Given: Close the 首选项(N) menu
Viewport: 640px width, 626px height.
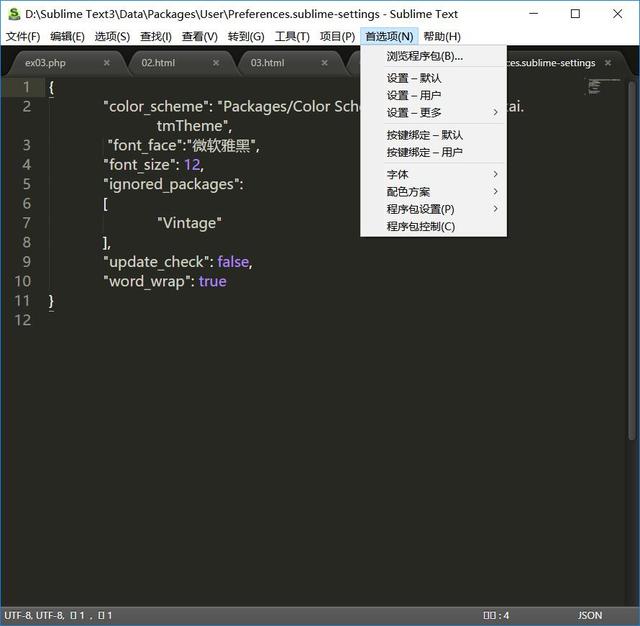Looking at the screenshot, I should pos(389,37).
